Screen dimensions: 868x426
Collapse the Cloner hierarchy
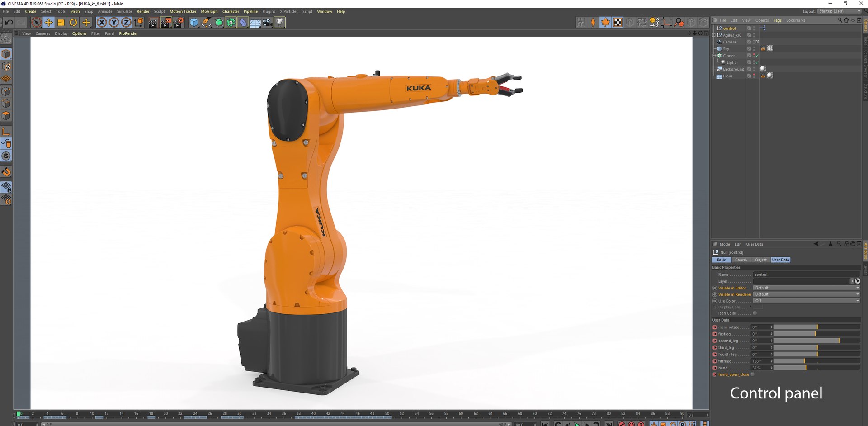714,56
